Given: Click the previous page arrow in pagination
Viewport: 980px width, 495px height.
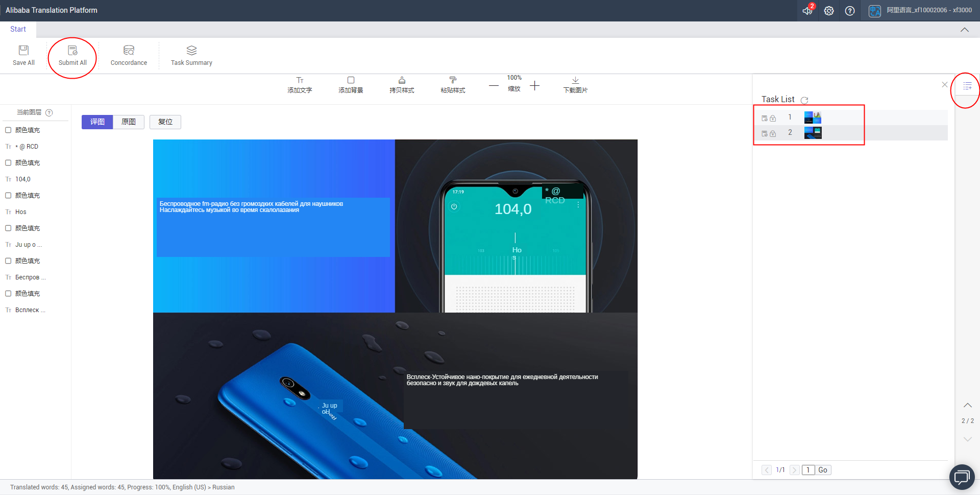Looking at the screenshot, I should coord(767,470).
